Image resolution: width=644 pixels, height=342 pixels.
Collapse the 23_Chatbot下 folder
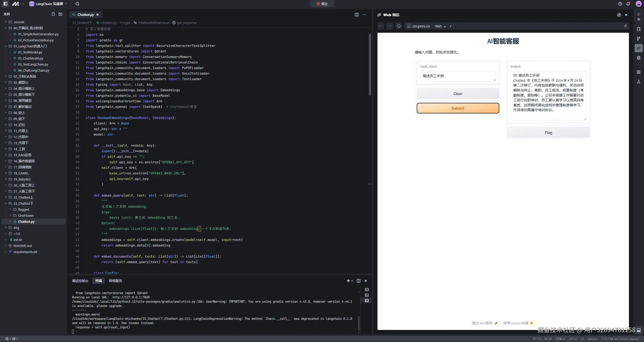tap(23, 203)
